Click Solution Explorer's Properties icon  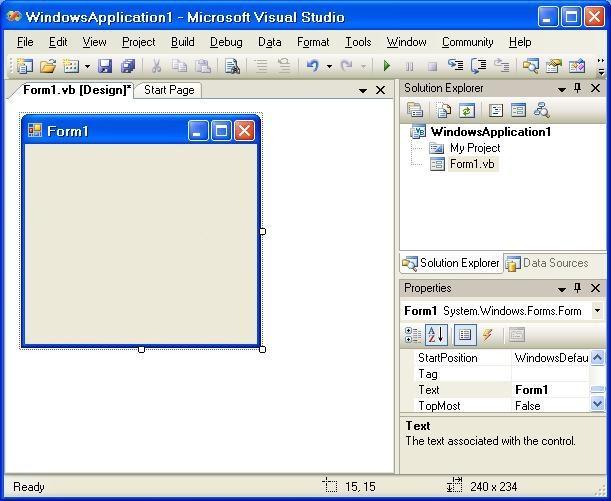click(415, 111)
